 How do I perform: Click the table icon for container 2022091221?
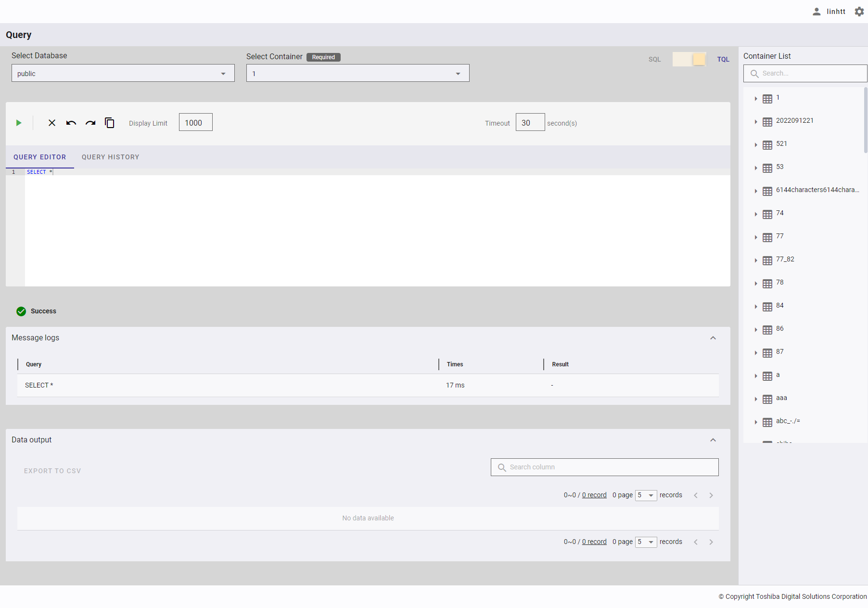pyautogui.click(x=767, y=122)
